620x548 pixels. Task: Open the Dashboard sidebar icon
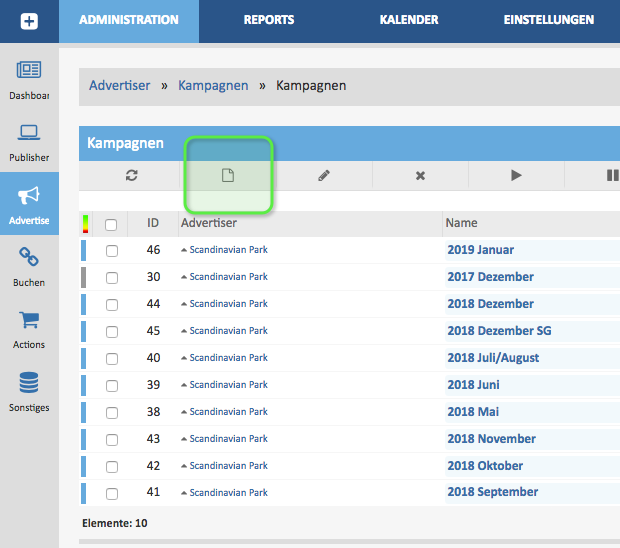(29, 71)
